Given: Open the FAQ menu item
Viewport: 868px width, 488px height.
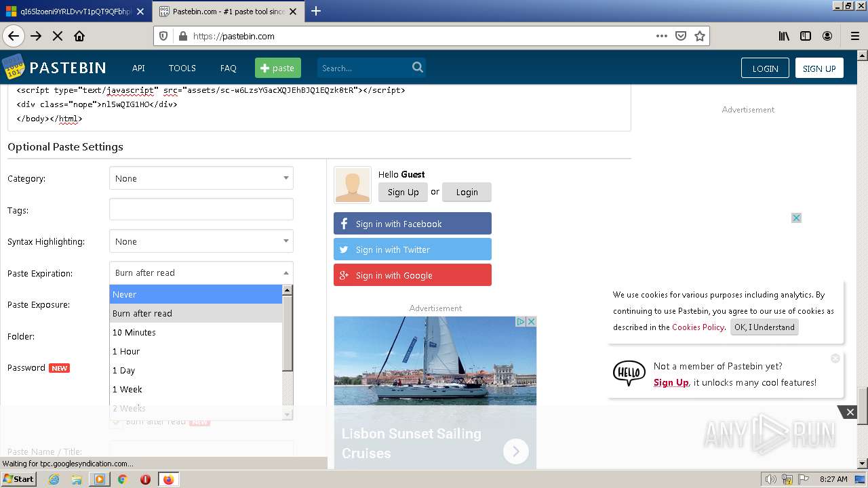Looking at the screenshot, I should click(229, 68).
